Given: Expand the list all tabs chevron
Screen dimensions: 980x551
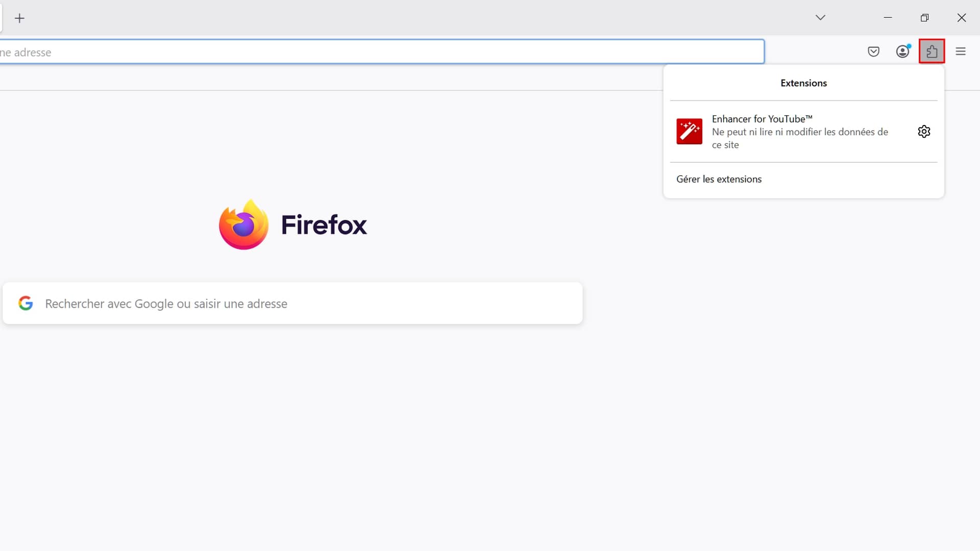Looking at the screenshot, I should (820, 17).
